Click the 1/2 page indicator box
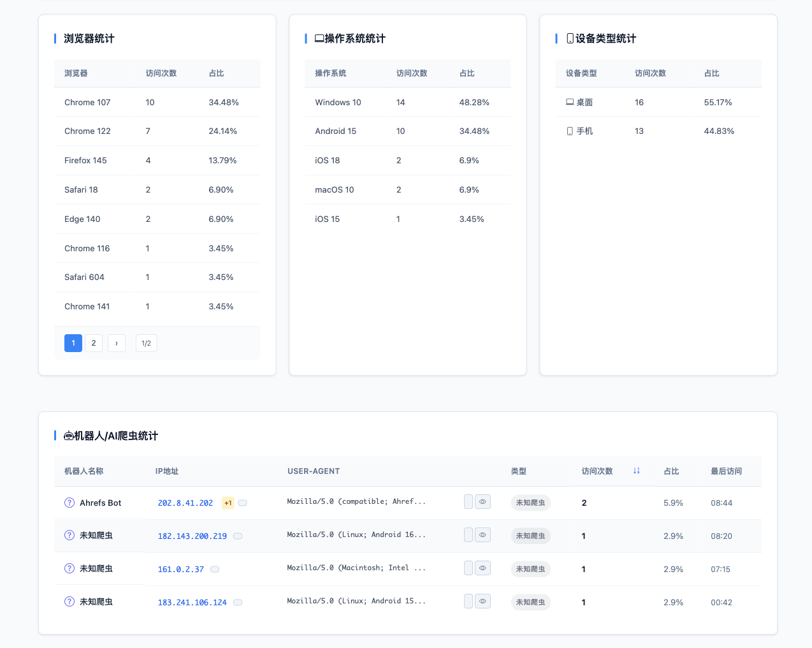The width and height of the screenshot is (812, 648). (146, 343)
